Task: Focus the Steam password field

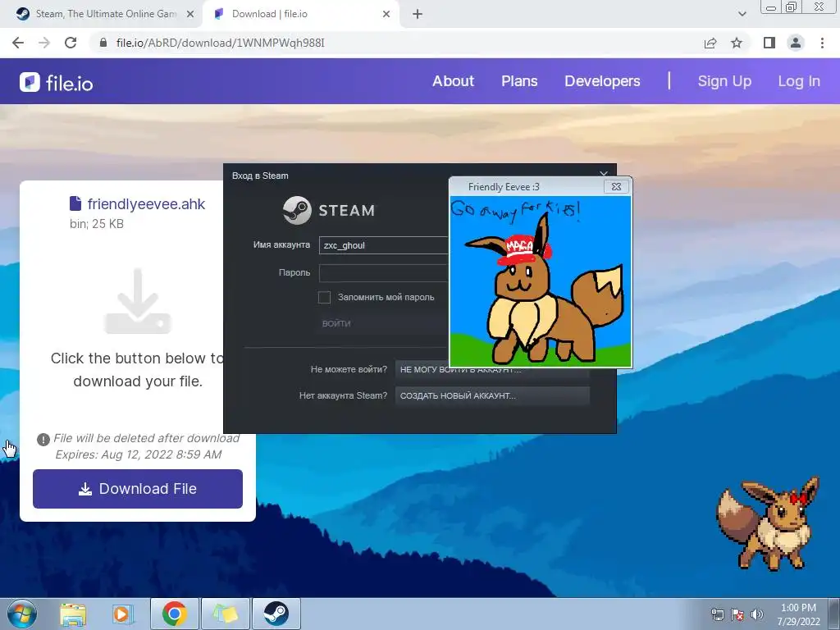Action: (384, 272)
